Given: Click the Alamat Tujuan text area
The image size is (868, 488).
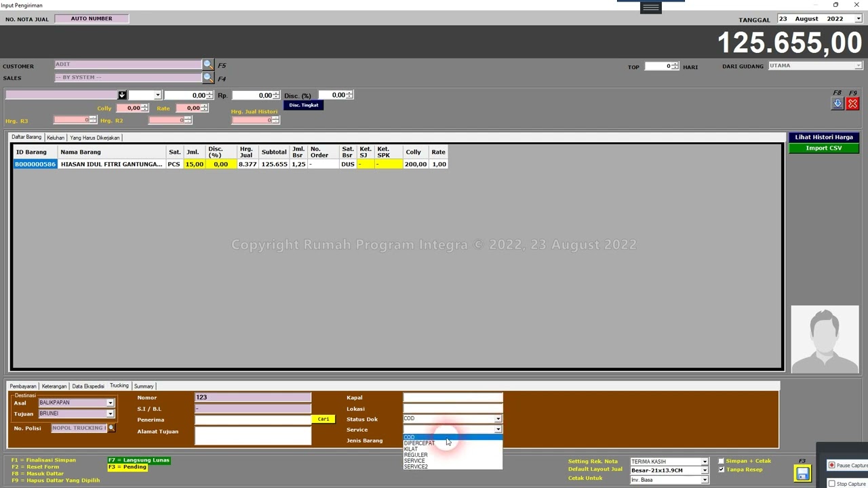Looking at the screenshot, I should click(x=253, y=435).
